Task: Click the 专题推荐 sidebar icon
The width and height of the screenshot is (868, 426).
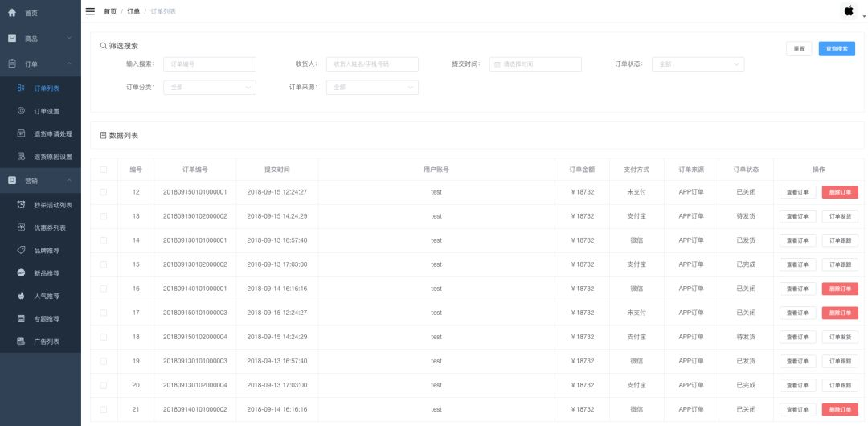Action: coord(21,318)
